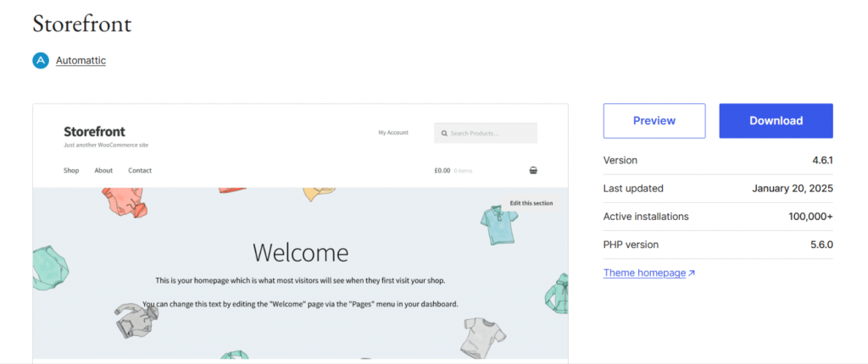The height and width of the screenshot is (364, 868).
Task: Click the Search Products field in preview
Action: (x=486, y=133)
